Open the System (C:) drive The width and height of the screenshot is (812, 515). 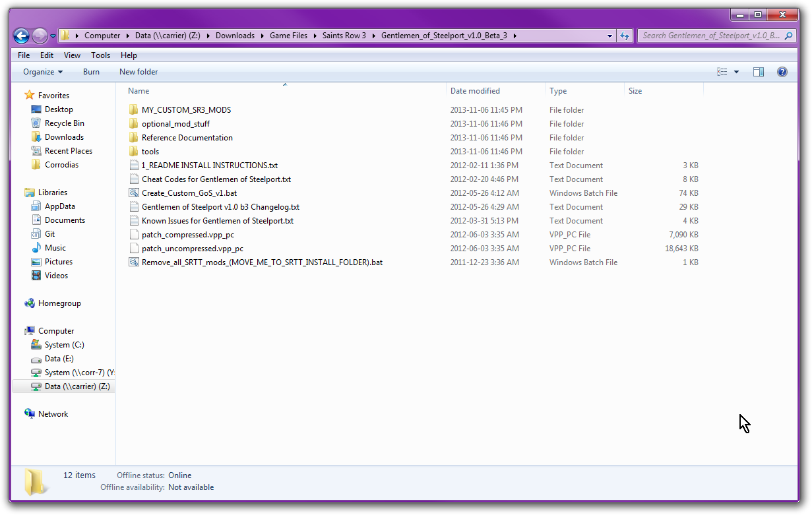[x=64, y=345]
